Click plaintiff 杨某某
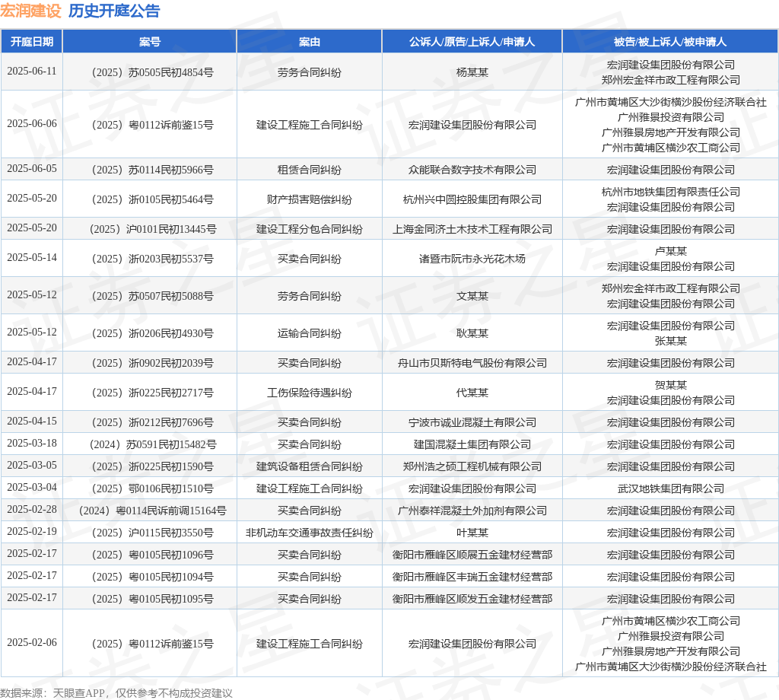Image resolution: width=779 pixels, height=700 pixels. coord(472,72)
